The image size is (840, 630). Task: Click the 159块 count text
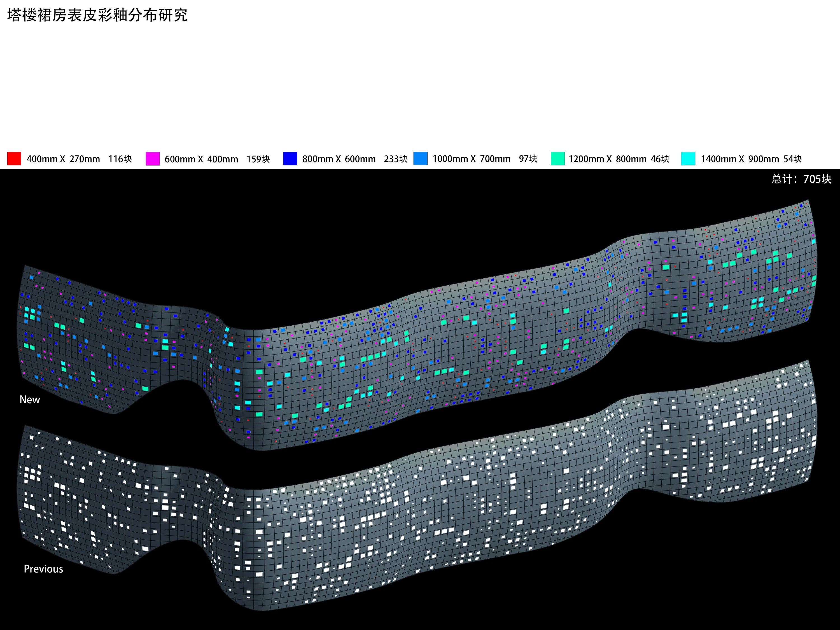[258, 159]
